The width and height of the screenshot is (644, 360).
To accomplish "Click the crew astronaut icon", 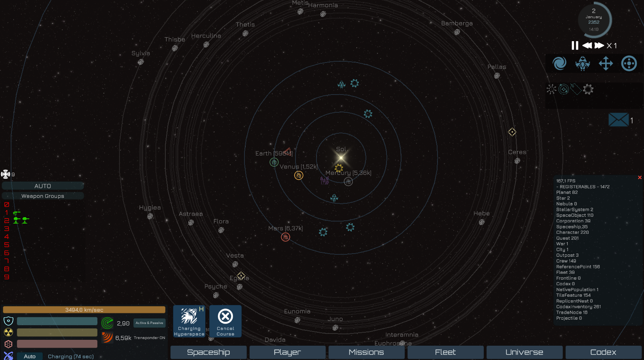I will (6, 174).
